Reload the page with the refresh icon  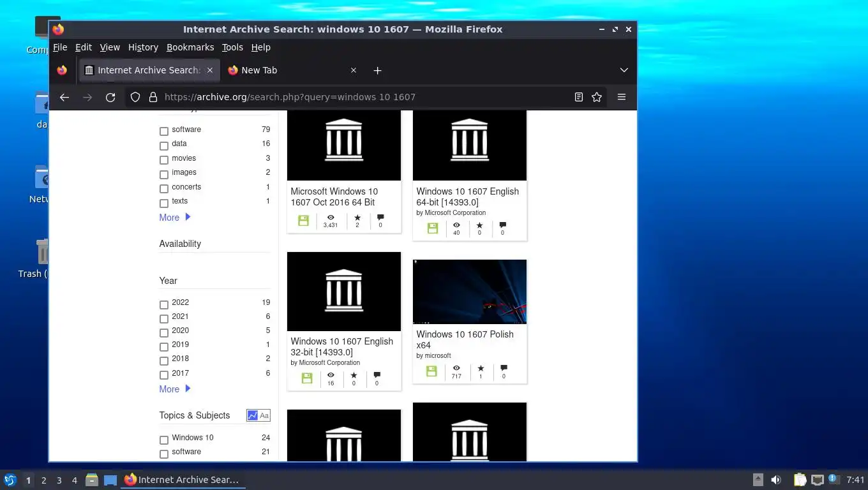[x=110, y=97]
